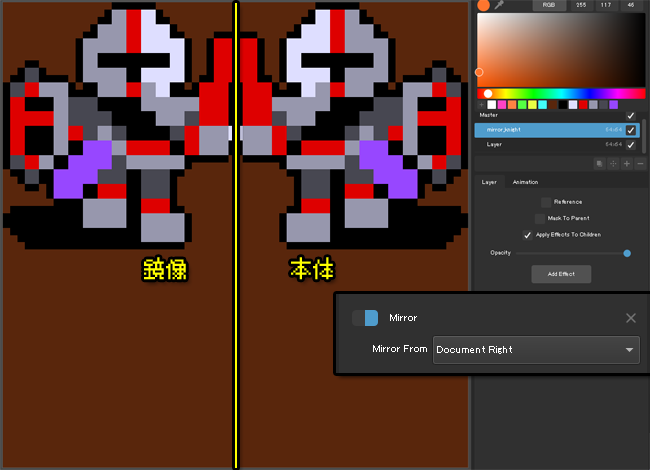Click the 64x64 size on mirror_knight row
The image size is (650, 470).
click(x=613, y=130)
